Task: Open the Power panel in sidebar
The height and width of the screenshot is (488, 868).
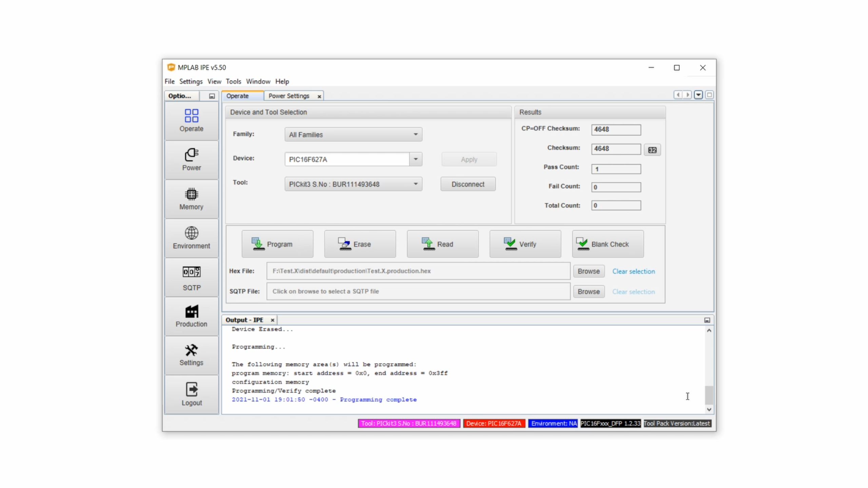Action: click(x=191, y=160)
